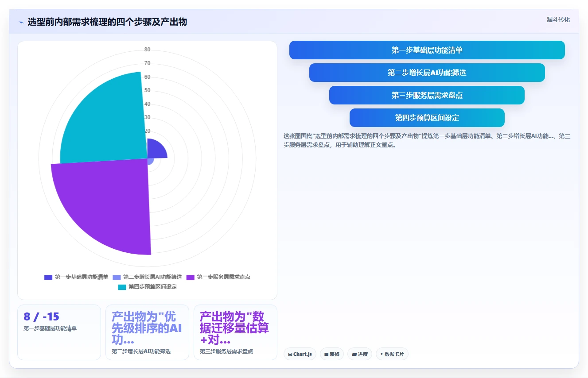Click the description paragraph starting 这张图围绕
This screenshot has height=378, width=588.
click(427, 140)
